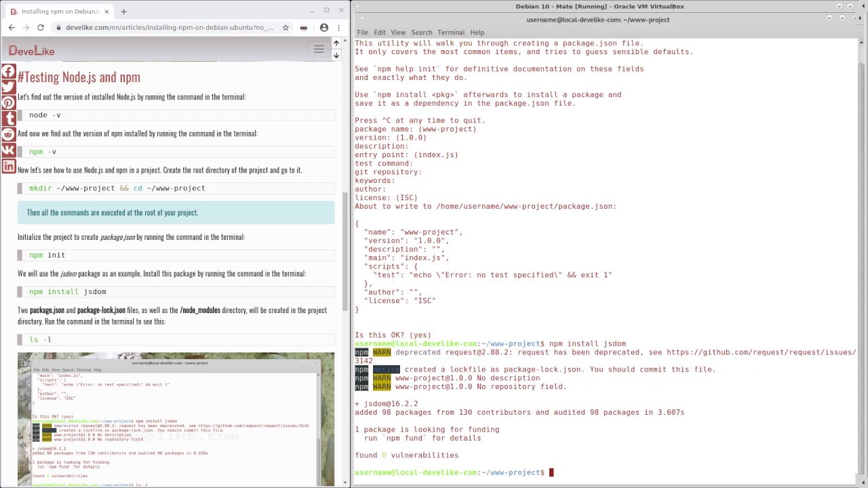Click "found 0 vulnerabilities" in terminal

coord(407,455)
